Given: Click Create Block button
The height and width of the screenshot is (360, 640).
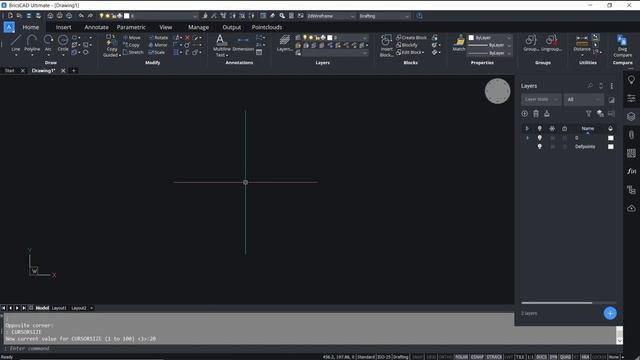Looking at the screenshot, I should pos(411,38).
